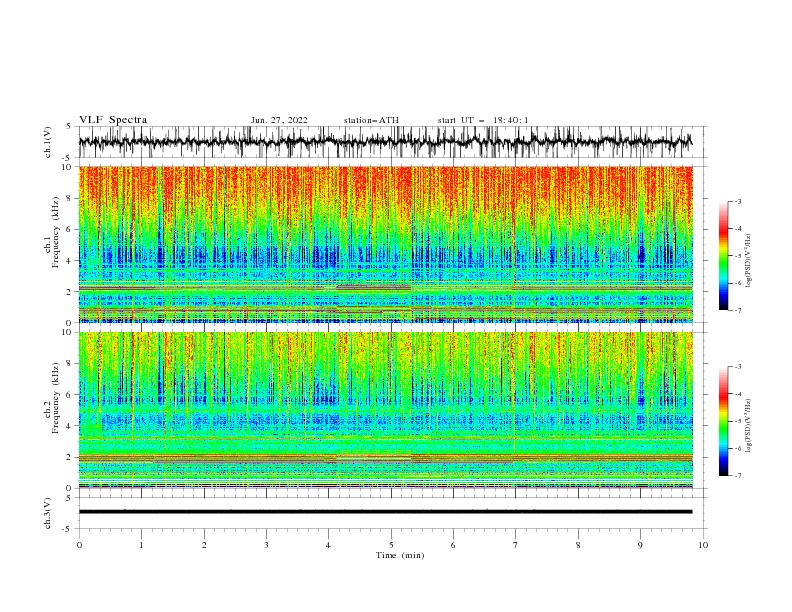Click the "station=ATH" header label
Image resolution: width=792 pixels, height=612 pixels.
pos(371,120)
